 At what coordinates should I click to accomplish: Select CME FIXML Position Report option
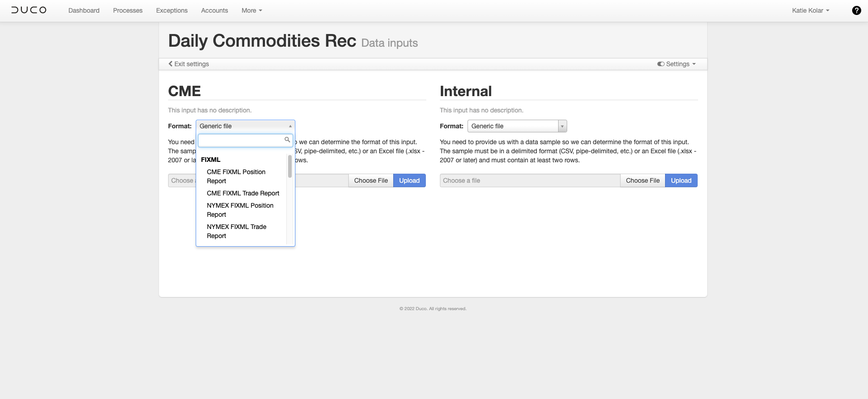pos(236,176)
